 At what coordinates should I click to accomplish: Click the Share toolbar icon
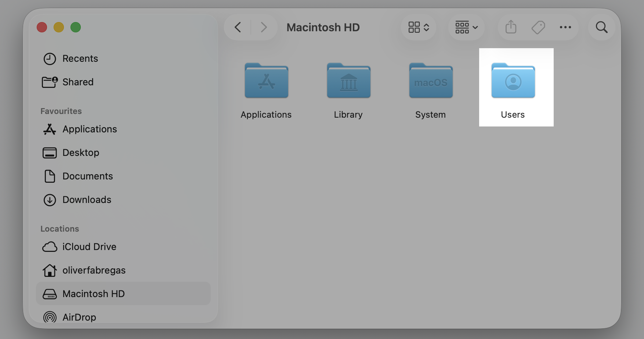(x=511, y=27)
